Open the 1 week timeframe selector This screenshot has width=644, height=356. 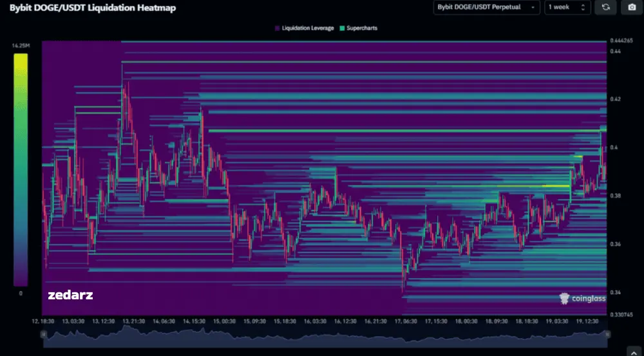[567, 7]
